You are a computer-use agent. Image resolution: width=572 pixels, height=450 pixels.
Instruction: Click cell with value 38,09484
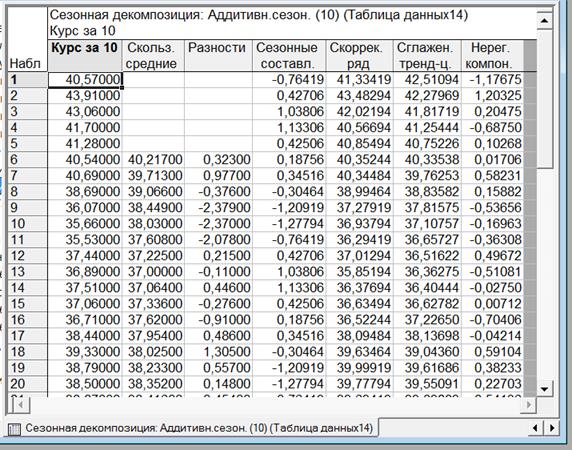pyautogui.click(x=359, y=335)
